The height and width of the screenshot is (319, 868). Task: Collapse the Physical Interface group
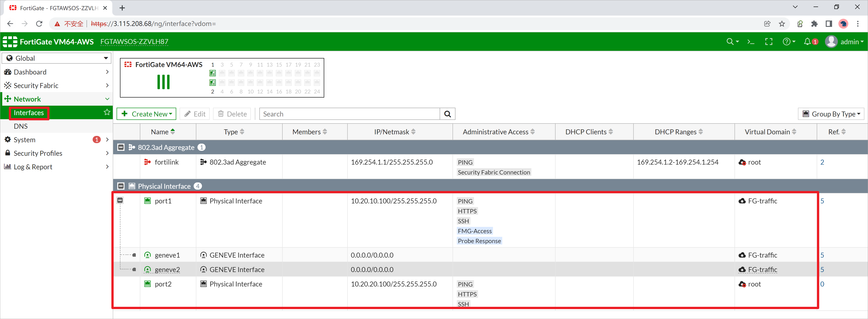[x=121, y=186]
